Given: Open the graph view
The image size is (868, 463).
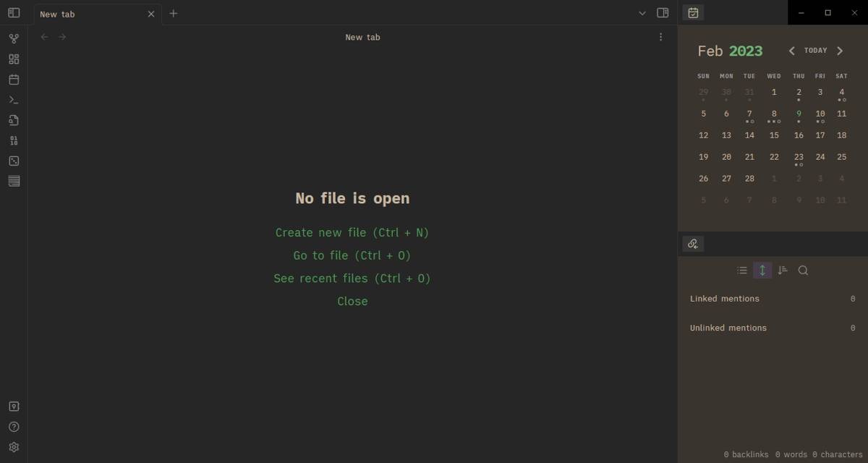Looking at the screenshot, I should [x=14, y=38].
